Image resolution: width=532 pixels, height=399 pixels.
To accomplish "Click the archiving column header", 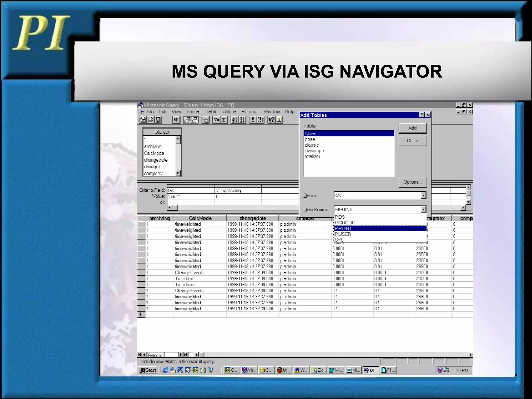I will (x=159, y=218).
